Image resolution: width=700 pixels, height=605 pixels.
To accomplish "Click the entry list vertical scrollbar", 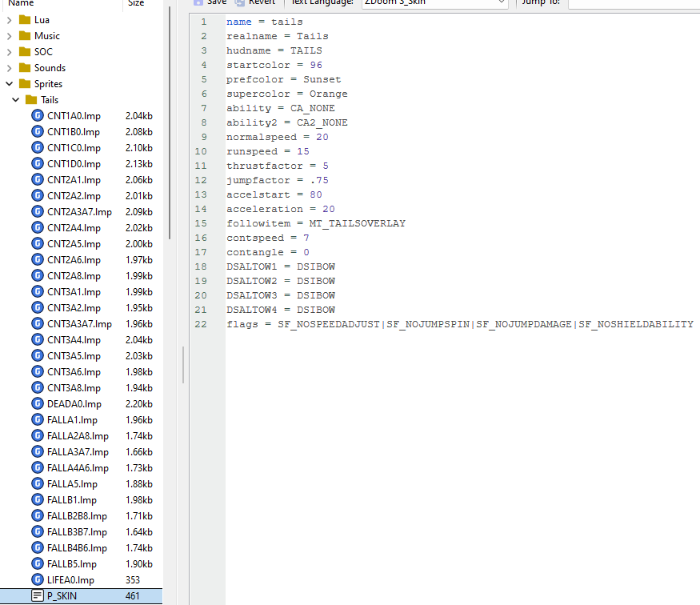I will point(170,122).
